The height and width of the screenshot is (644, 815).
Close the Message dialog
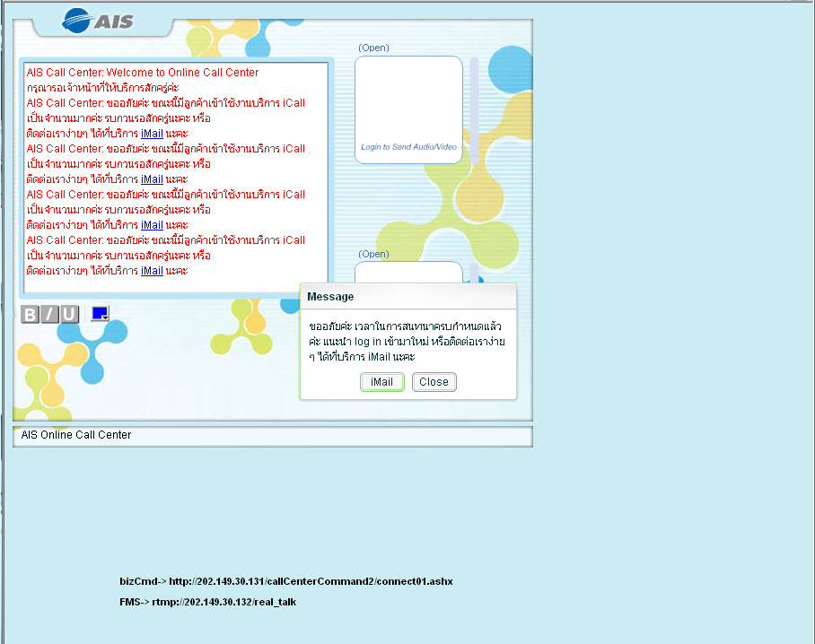pos(434,382)
